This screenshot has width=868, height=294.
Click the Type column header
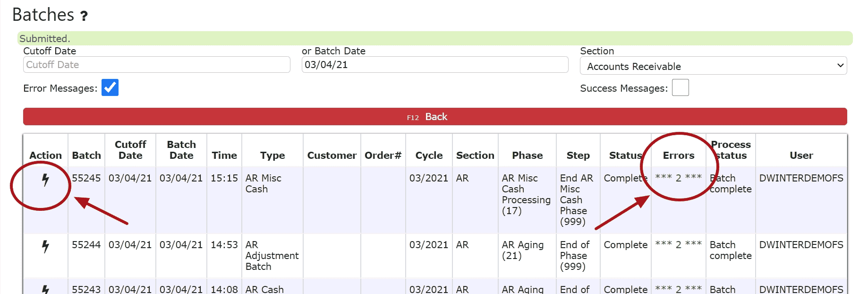click(x=272, y=156)
